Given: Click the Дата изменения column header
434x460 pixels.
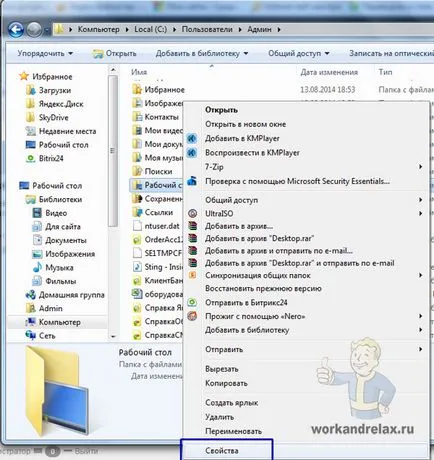Looking at the screenshot, I should (x=329, y=72).
